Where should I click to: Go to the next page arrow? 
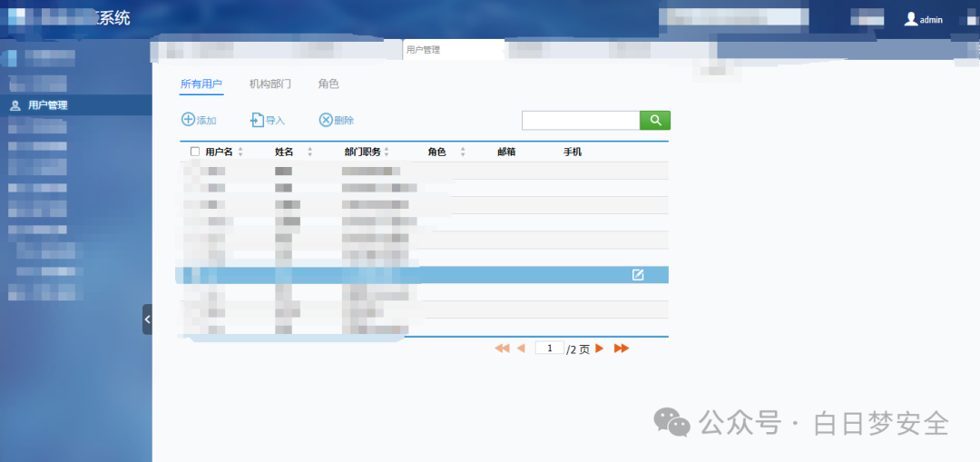600,349
